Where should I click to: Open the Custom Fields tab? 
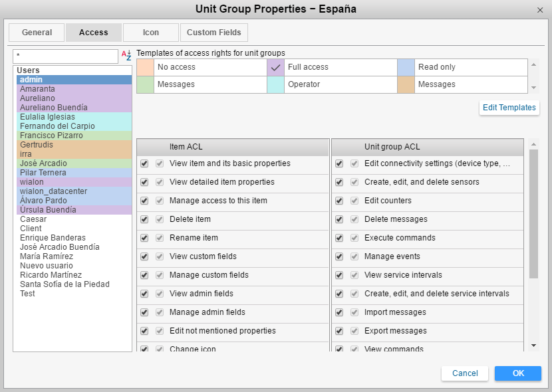(215, 33)
